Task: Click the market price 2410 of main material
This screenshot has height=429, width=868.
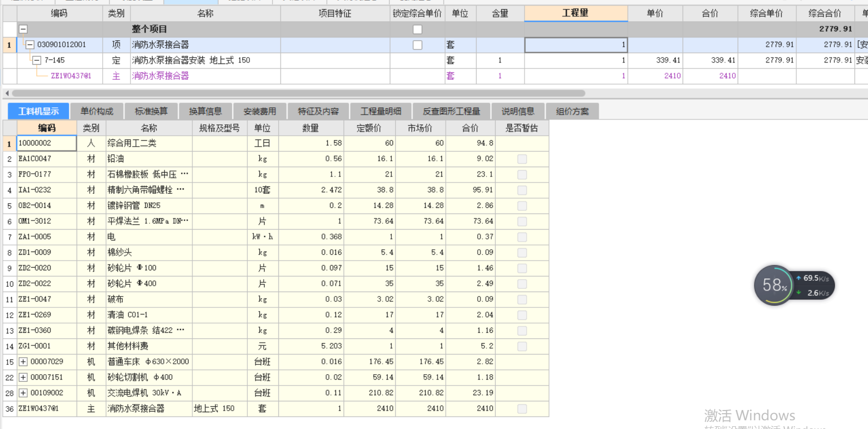Action: click(x=421, y=408)
